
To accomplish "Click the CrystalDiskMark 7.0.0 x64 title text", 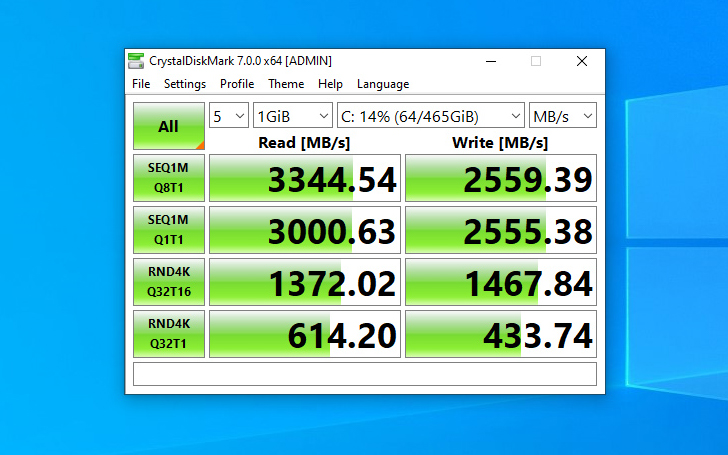I will (240, 61).
